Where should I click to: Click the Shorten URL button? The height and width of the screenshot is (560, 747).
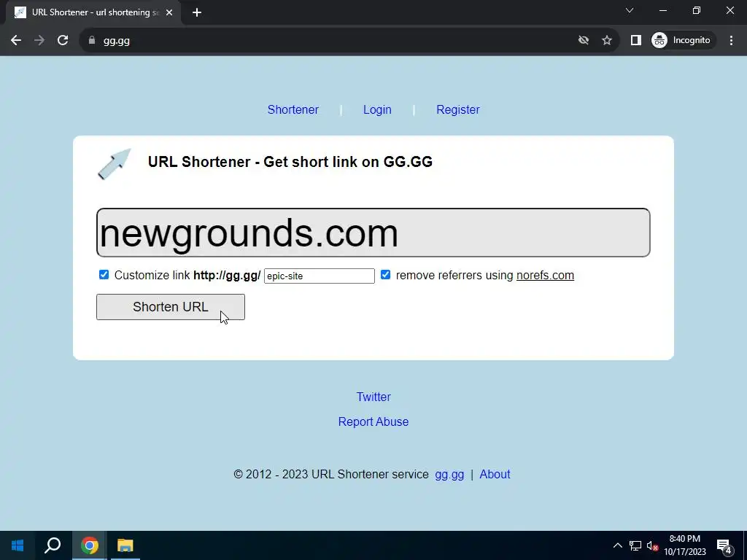point(171,307)
